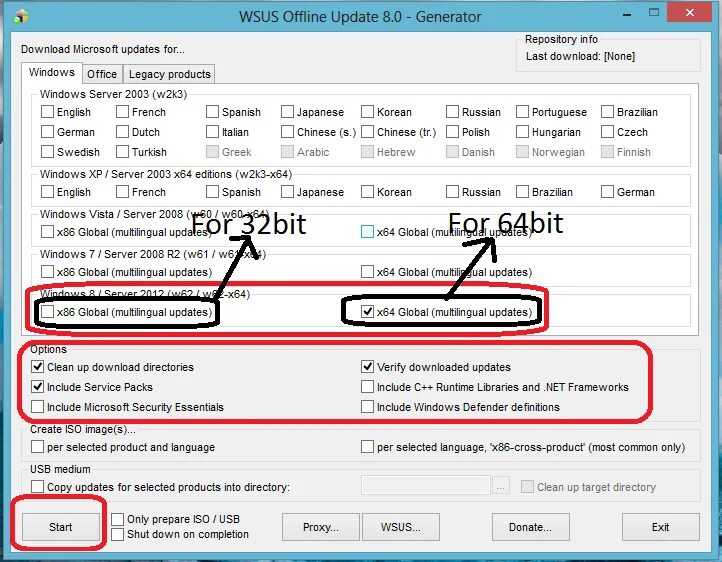Tick the Polish checkbox

(453, 132)
